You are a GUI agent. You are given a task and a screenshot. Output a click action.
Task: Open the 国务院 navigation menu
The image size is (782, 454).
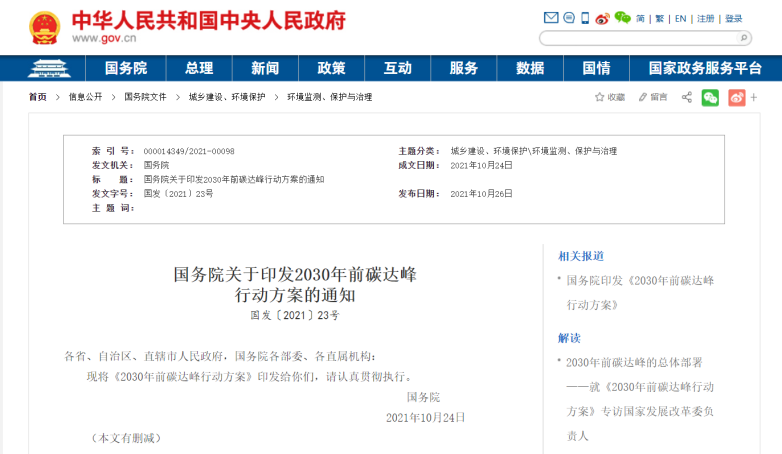tap(126, 68)
